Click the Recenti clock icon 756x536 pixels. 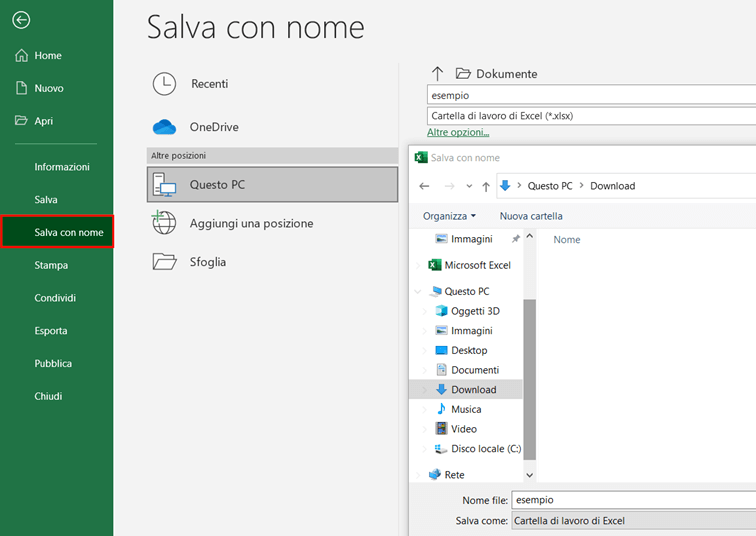point(164,84)
